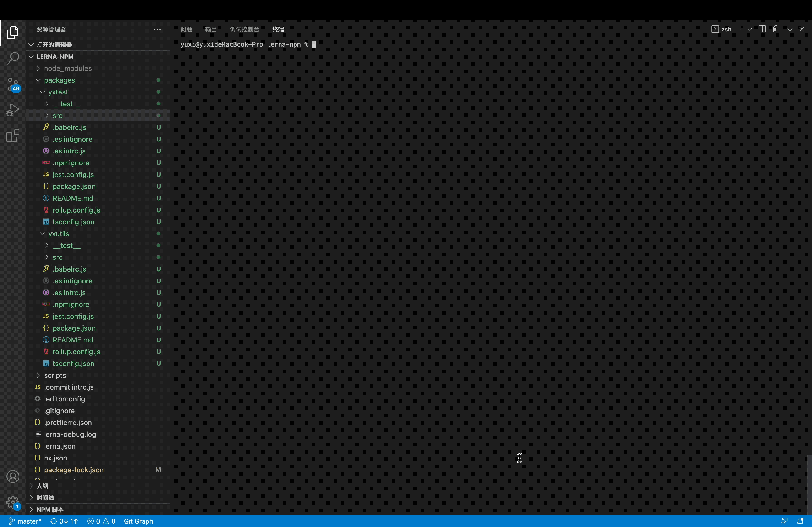Switch to the 输出 tab
The width and height of the screenshot is (812, 527).
(x=211, y=29)
